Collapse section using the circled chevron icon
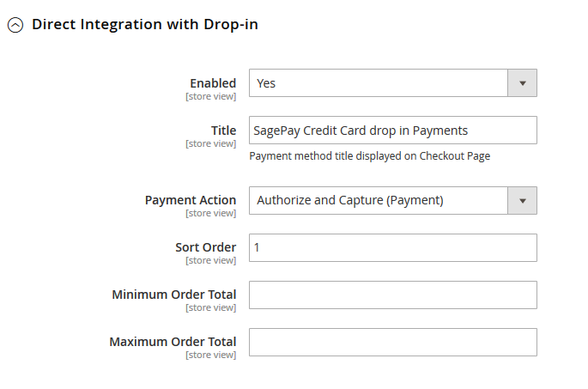This screenshot has height=389, width=588. coord(15,25)
